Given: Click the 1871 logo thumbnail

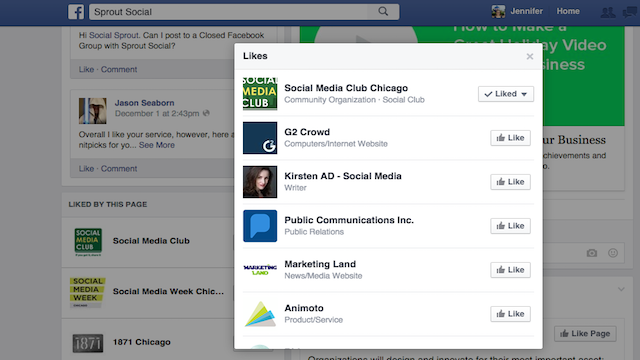Looking at the screenshot, I should tap(88, 343).
